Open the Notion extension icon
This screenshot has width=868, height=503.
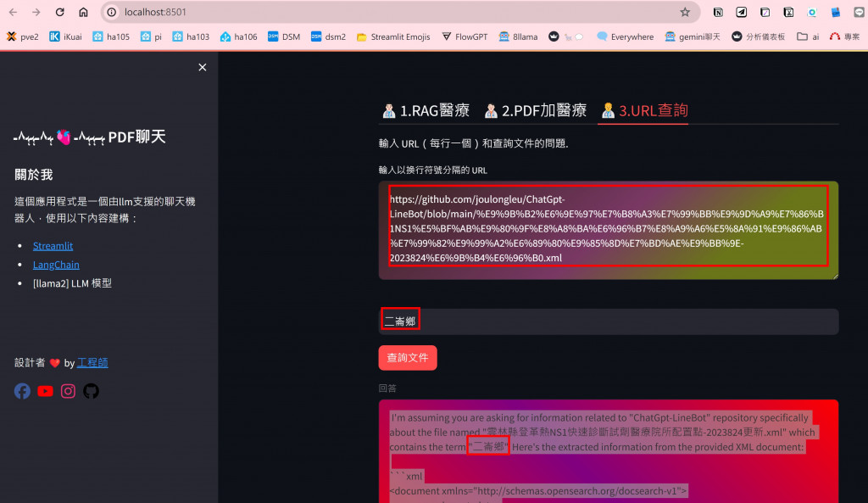click(718, 12)
